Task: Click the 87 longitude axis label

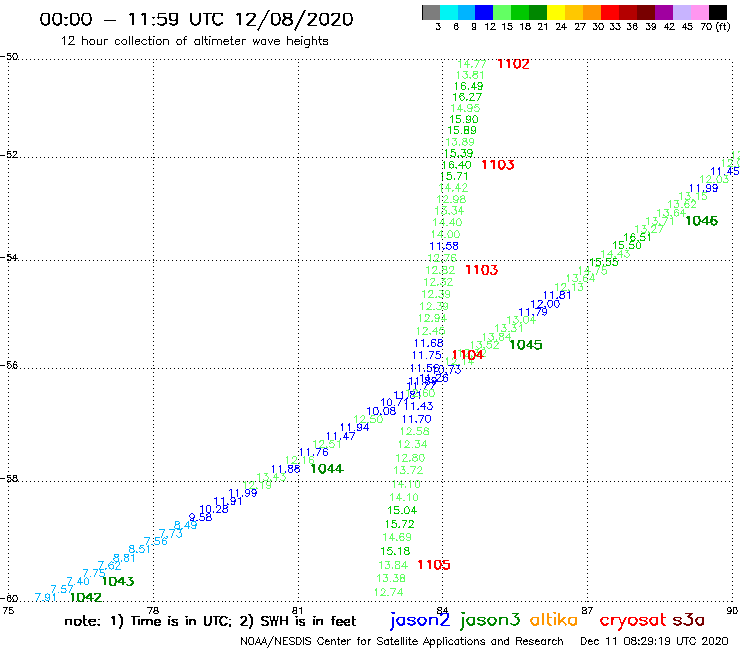Action: [587, 610]
